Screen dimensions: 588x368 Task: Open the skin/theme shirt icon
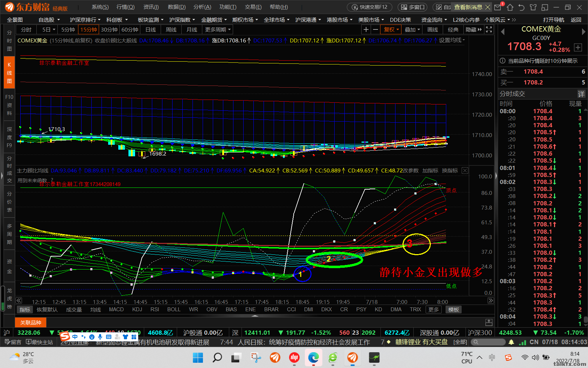[533, 7]
